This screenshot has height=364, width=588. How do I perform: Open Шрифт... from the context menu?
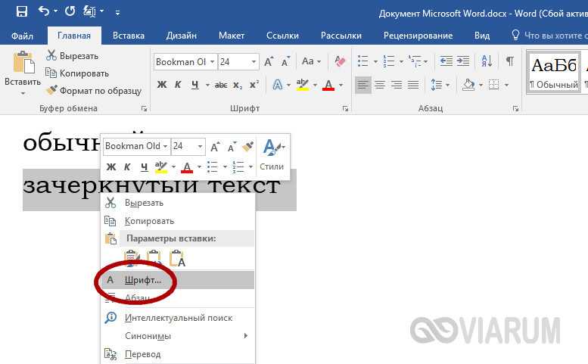tap(178, 280)
